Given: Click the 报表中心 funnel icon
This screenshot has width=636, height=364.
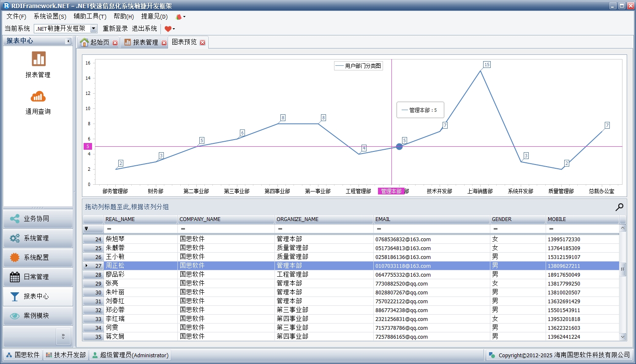Looking at the screenshot, I should [14, 296].
